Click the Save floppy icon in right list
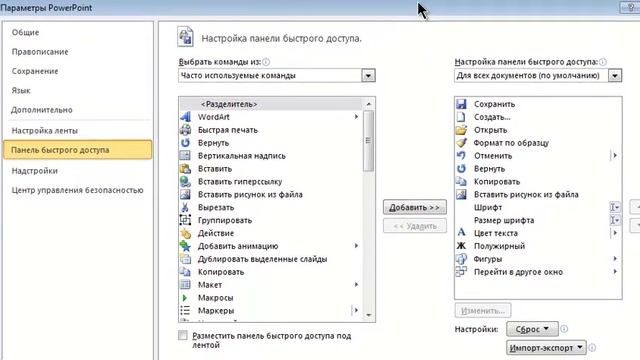This screenshot has width=640, height=360. tap(461, 104)
